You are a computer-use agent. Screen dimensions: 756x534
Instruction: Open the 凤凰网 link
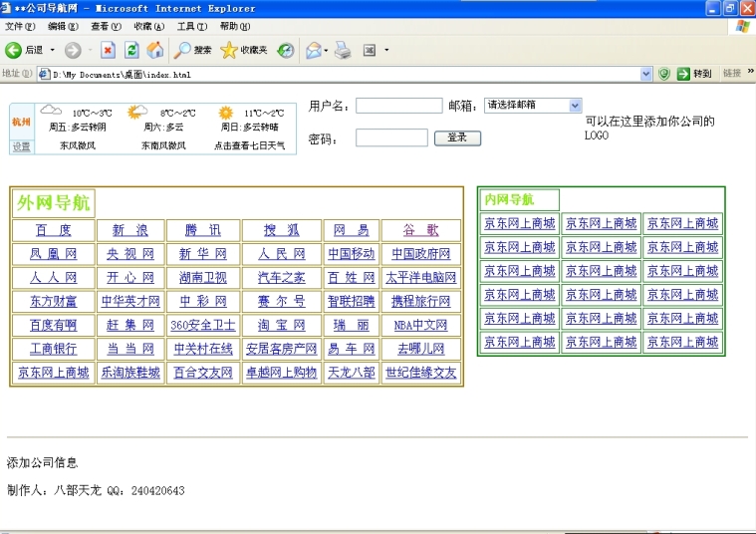pyautogui.click(x=53, y=254)
